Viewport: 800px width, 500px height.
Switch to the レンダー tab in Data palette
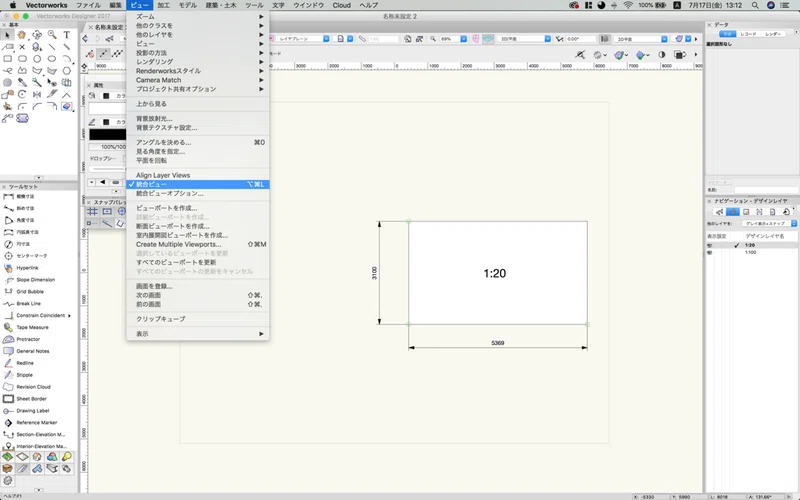[772, 34]
